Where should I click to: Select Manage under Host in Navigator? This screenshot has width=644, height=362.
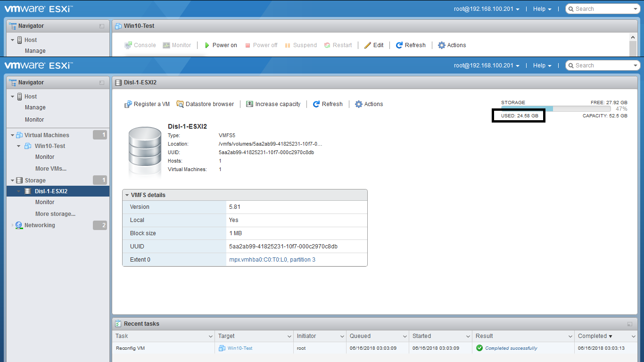(x=35, y=107)
